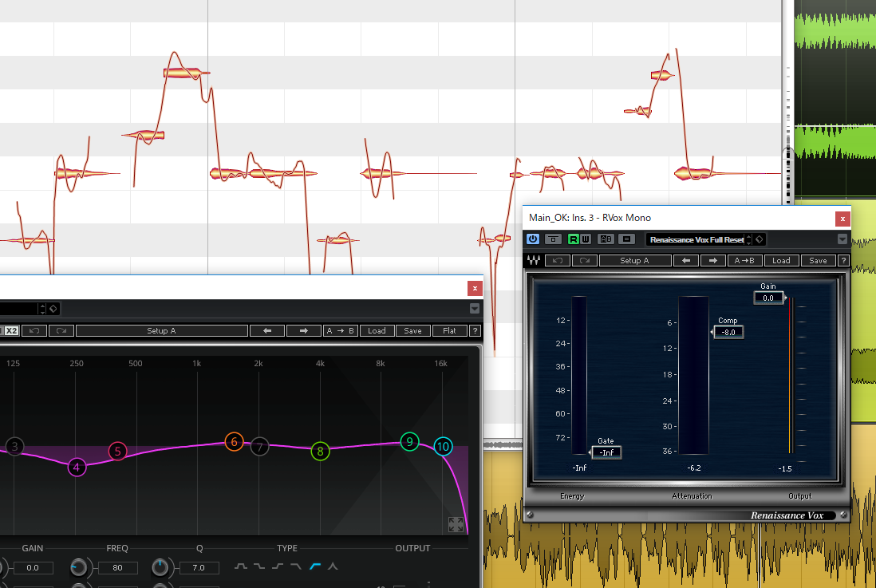This screenshot has width=876, height=588.
Task: Click the Undo icon in the RVox Waves toolbar
Action: 558,260
